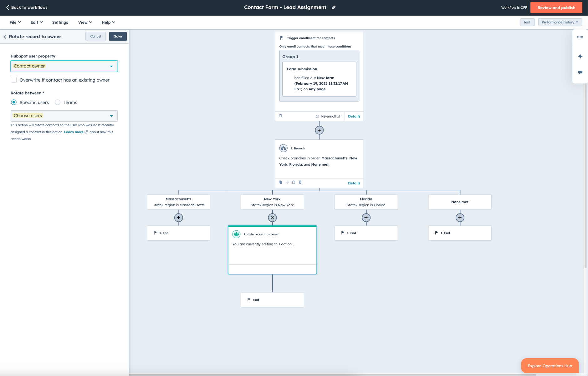Image resolution: width=588 pixels, height=376 pixels.
Task: Select the None met branch card
Action: (460, 202)
